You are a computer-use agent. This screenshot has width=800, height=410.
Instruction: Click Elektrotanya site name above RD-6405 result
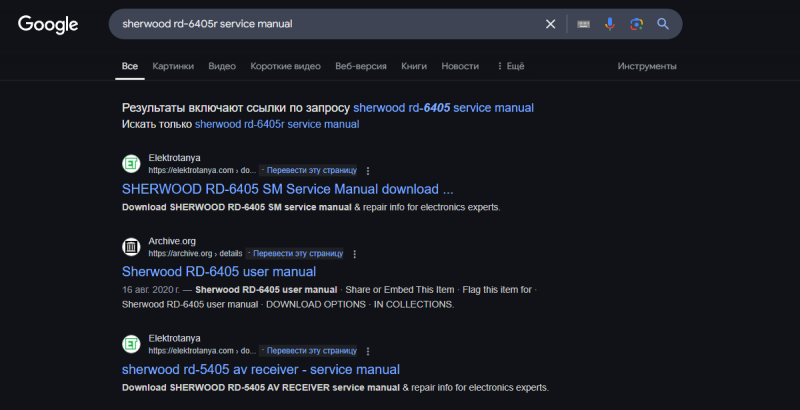click(x=174, y=158)
